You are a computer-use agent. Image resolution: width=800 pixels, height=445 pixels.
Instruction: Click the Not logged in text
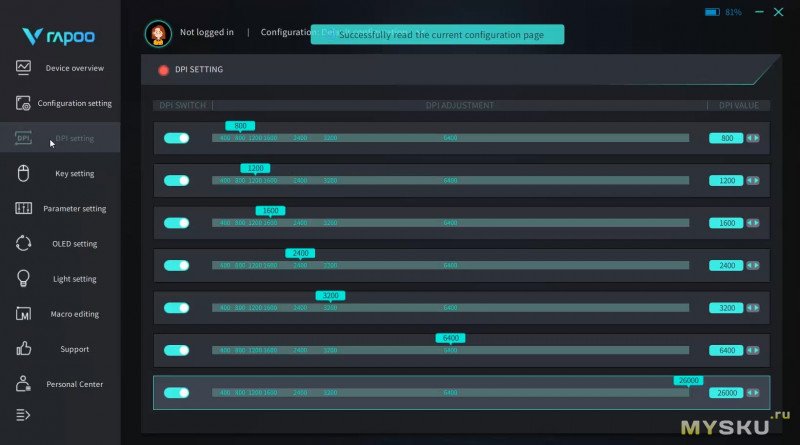206,32
